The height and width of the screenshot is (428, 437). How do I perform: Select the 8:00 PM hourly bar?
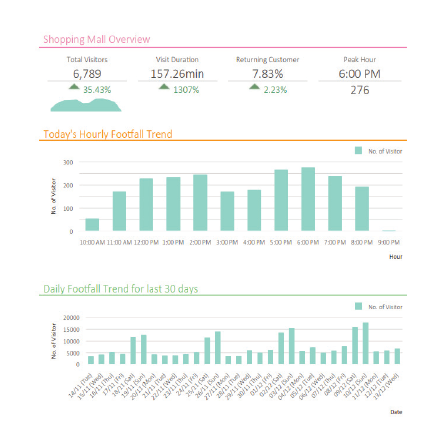[x=362, y=209]
